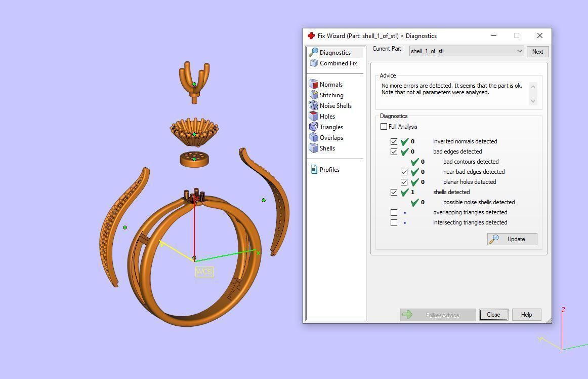Go to Triangles page label
The image size is (588, 379).
pyautogui.click(x=331, y=127)
